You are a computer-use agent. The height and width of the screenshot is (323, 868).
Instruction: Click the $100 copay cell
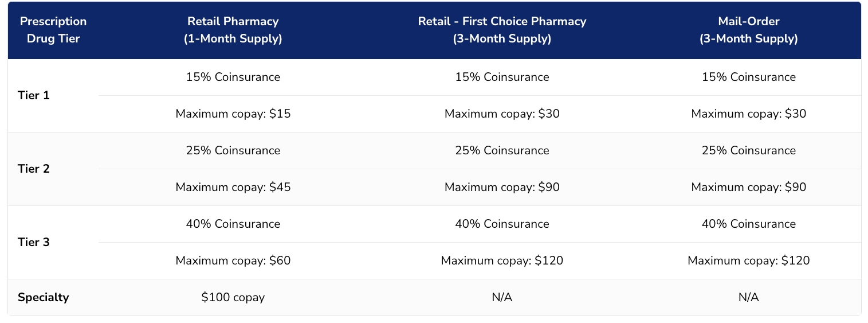233,297
